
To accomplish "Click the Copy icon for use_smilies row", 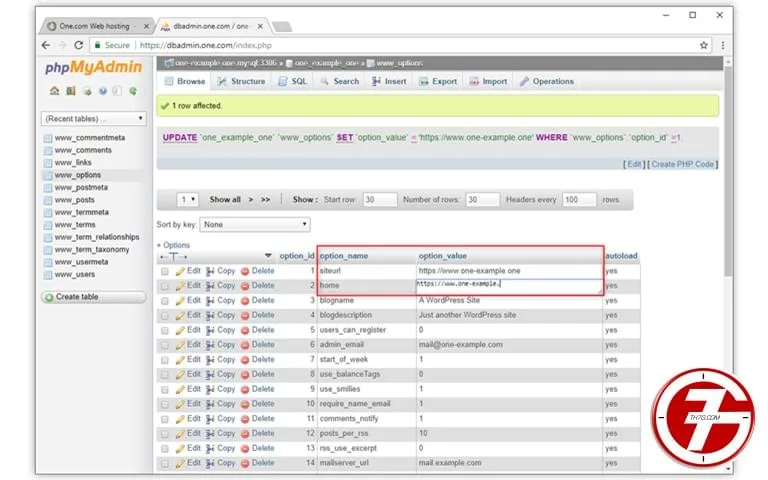I will tap(210, 389).
